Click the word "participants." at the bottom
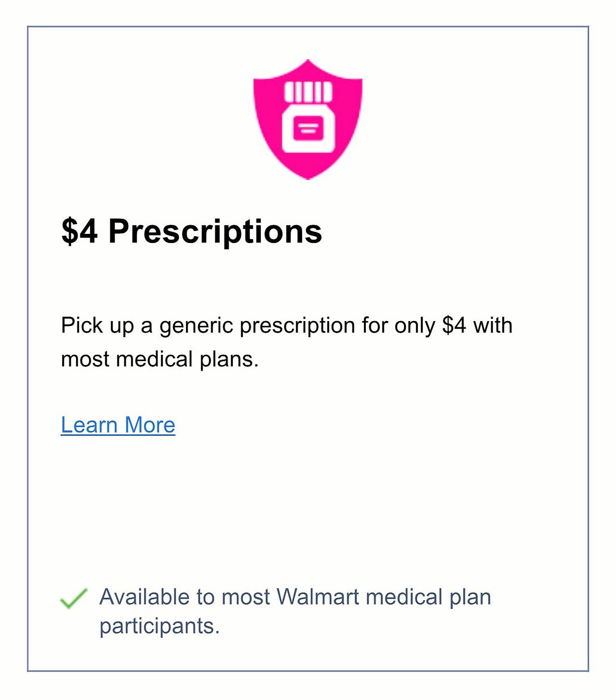 [160, 626]
